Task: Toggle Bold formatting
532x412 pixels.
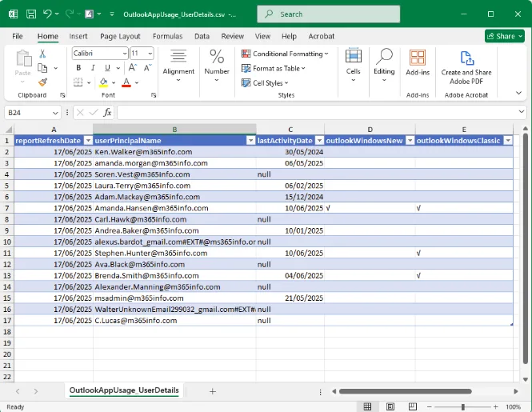Action: click(78, 68)
